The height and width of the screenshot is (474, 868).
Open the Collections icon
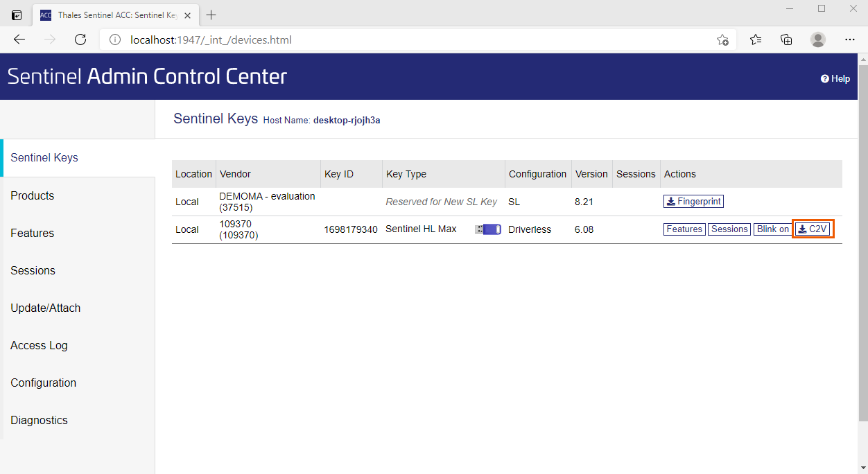tap(786, 39)
